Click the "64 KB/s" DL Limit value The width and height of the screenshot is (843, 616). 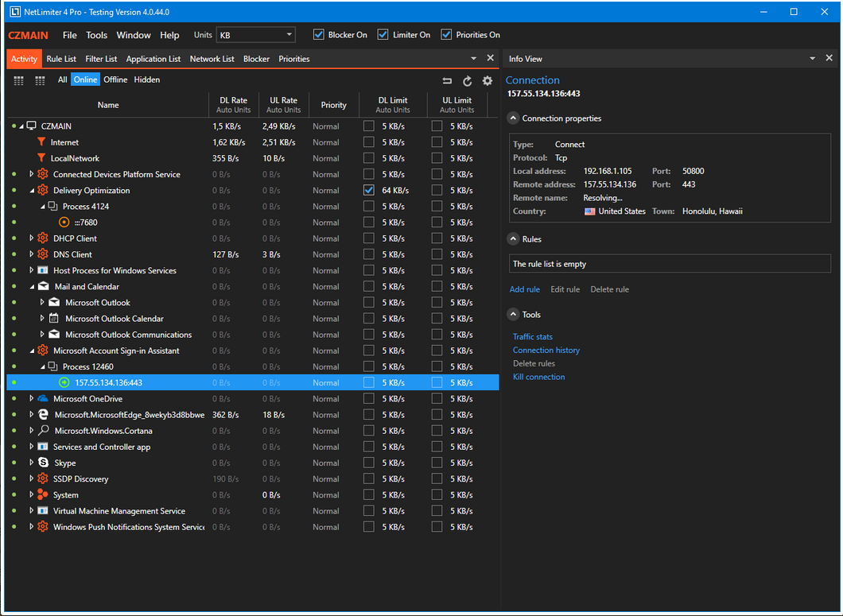[396, 190]
